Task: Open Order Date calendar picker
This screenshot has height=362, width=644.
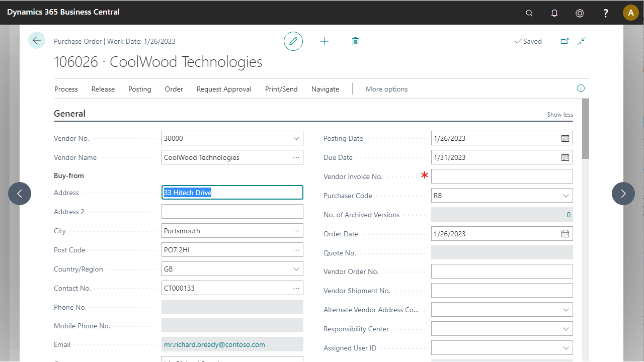Action: coord(565,234)
